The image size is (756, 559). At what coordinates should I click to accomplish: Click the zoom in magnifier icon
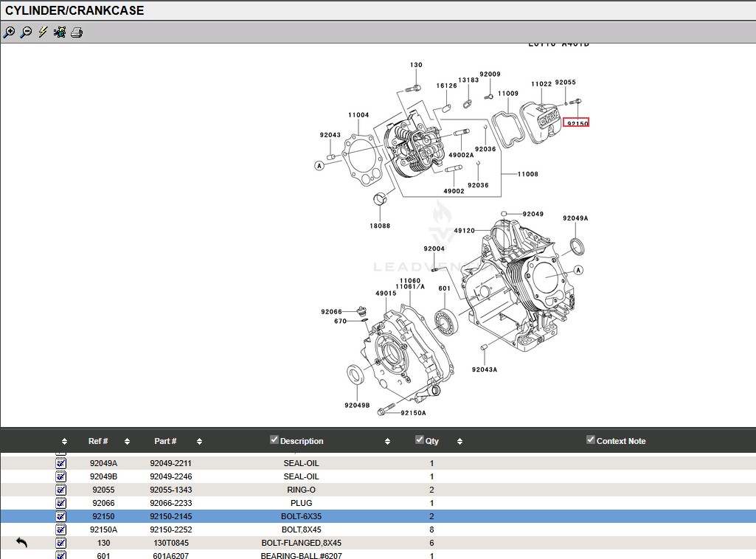[9, 32]
